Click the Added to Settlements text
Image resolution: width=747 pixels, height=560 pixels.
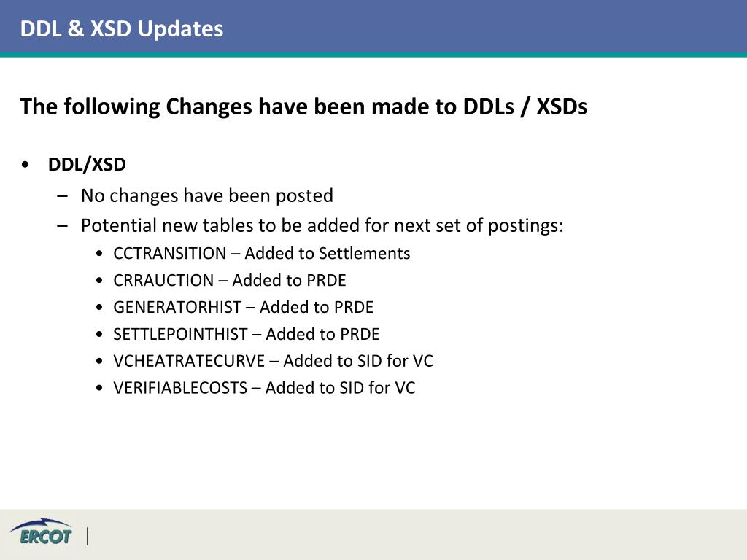(328, 253)
